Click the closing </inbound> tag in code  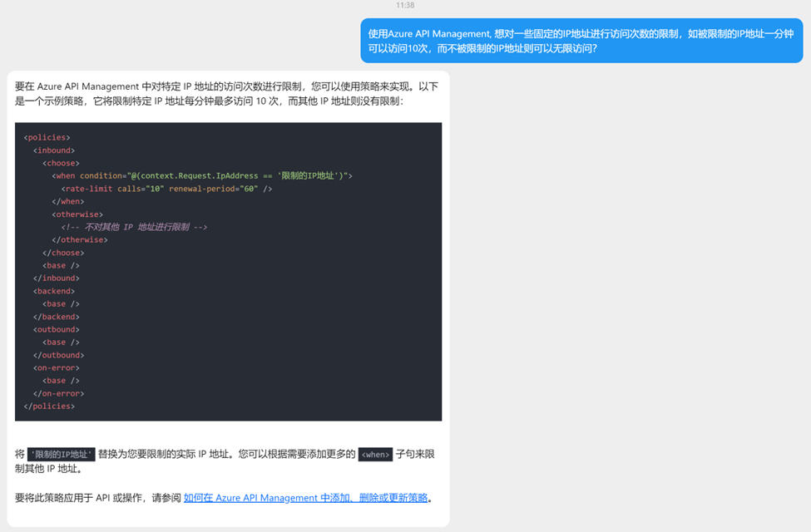point(57,278)
